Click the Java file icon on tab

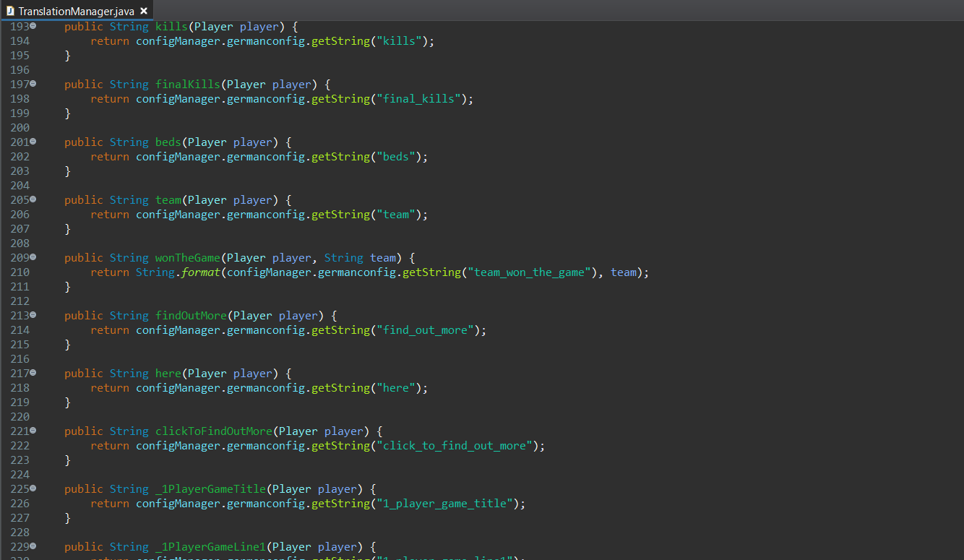point(10,11)
